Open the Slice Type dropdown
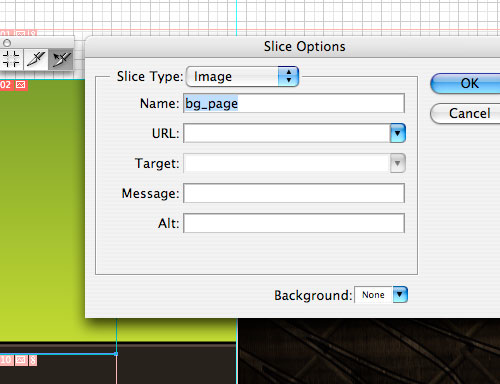The image size is (500, 384). point(242,77)
